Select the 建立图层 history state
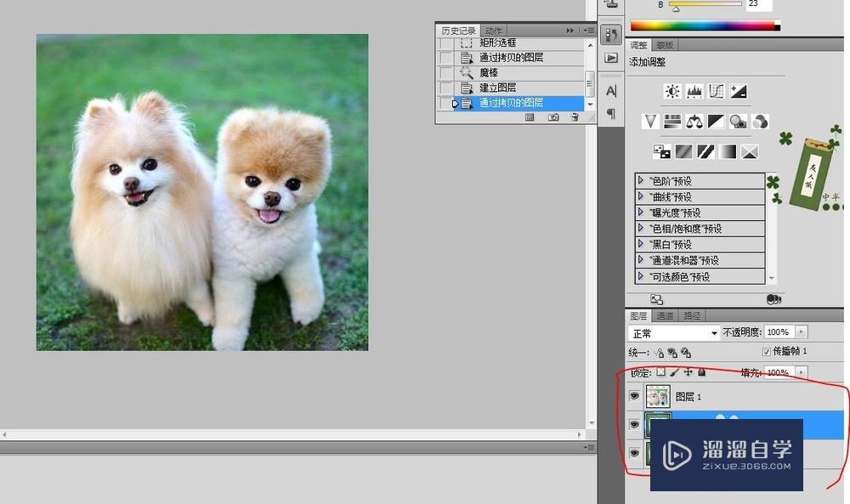 pyautogui.click(x=498, y=88)
